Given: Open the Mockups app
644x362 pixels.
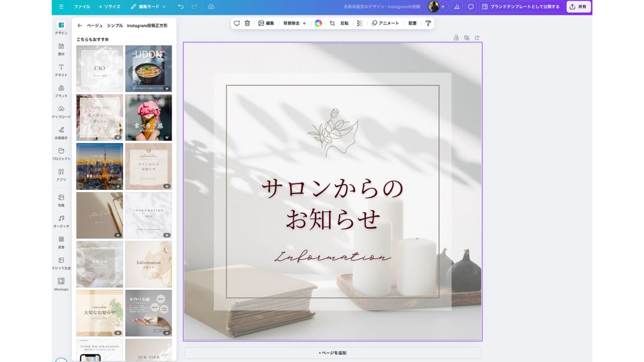Looking at the screenshot, I should click(x=61, y=285).
